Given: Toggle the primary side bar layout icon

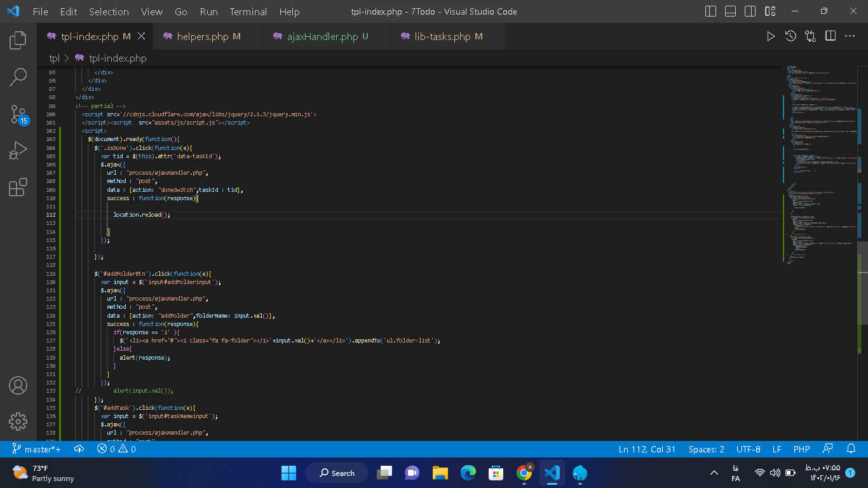Looking at the screenshot, I should [711, 11].
